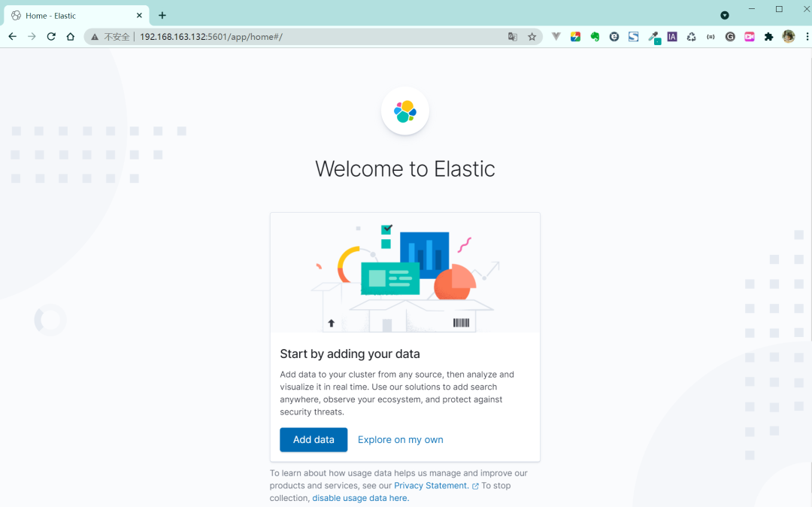Click the data illustration image
This screenshot has height=507, width=812.
[405, 272]
